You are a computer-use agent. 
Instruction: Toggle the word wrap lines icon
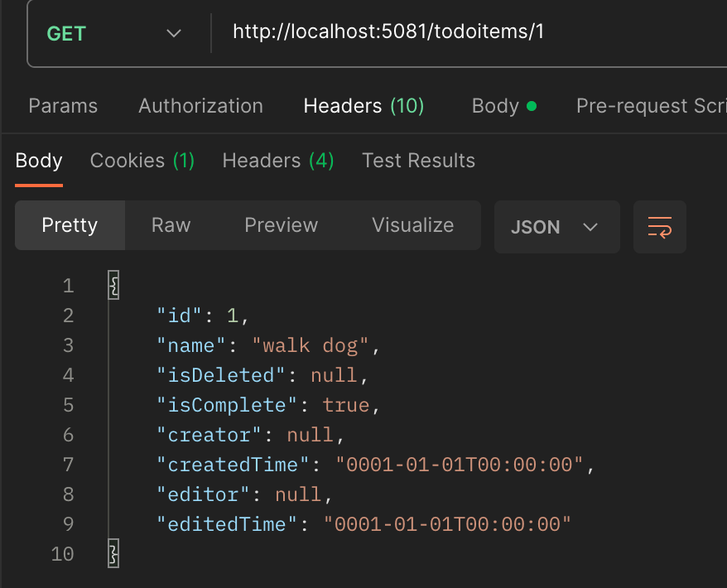[x=659, y=227]
